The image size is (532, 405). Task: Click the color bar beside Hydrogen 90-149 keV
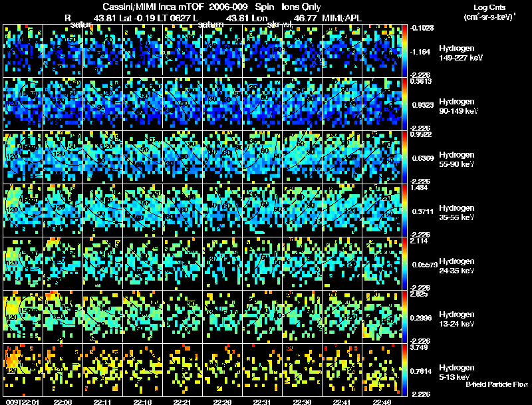404,104
